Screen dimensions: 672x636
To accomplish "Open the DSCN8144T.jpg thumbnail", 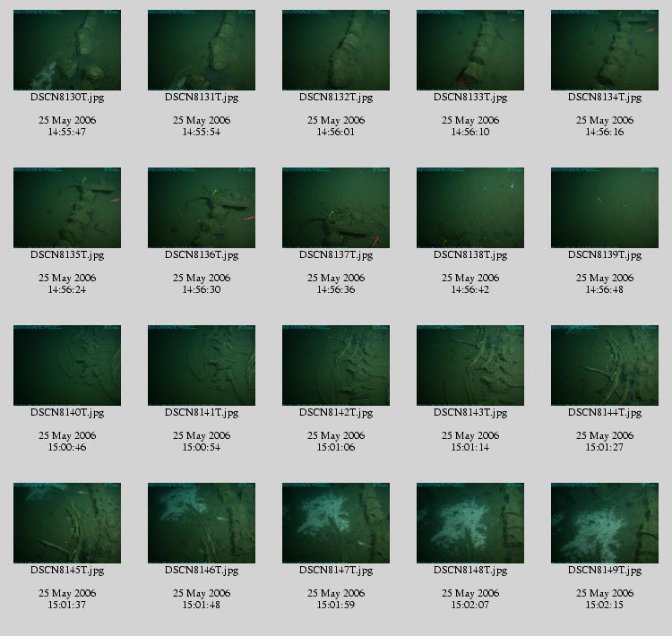I will click(x=605, y=365).
